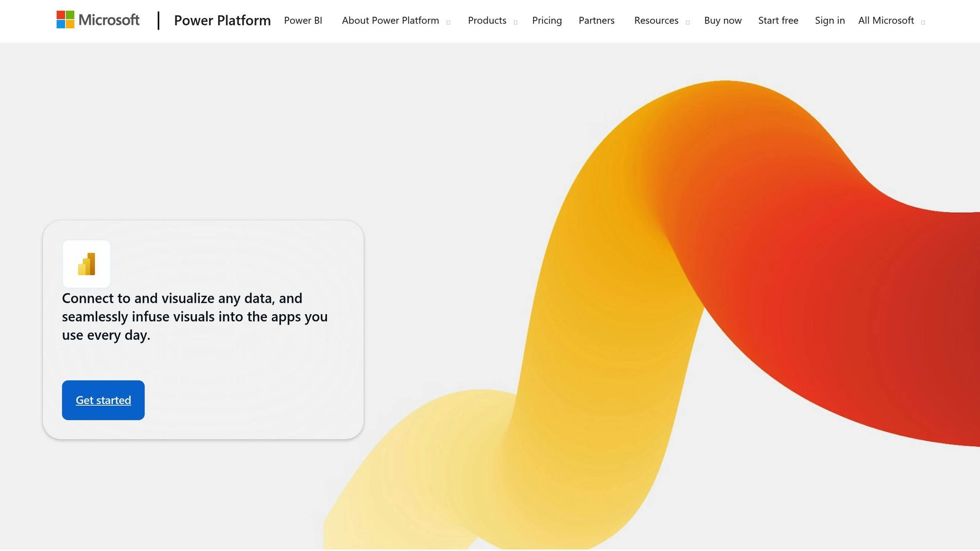
Task: Open the Partners page from the nav
Action: click(x=596, y=21)
